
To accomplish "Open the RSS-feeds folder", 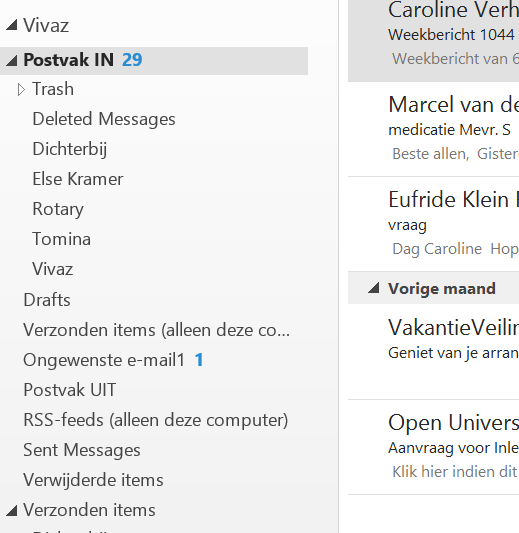I will [x=156, y=420].
